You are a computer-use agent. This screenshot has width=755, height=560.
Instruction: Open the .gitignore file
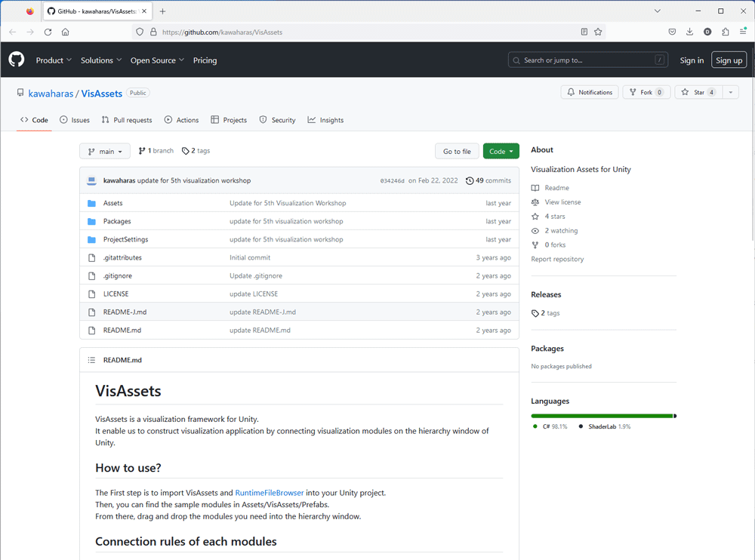(118, 276)
